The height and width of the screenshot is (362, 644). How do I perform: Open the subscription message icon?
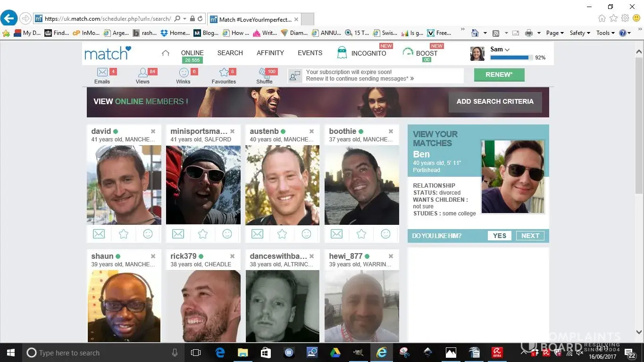[x=295, y=76]
